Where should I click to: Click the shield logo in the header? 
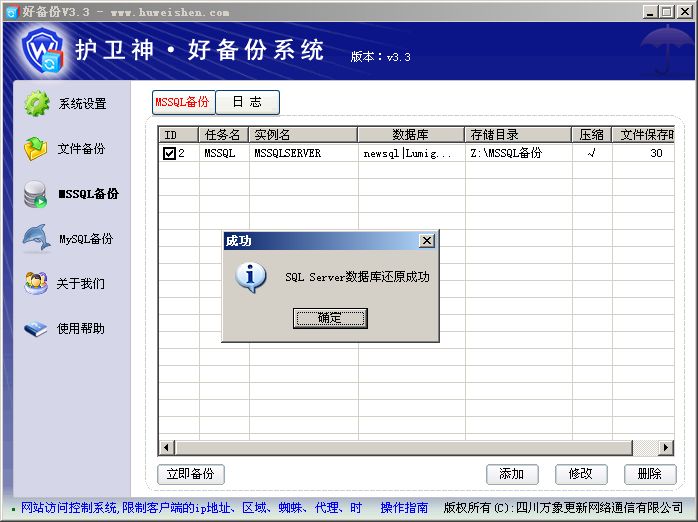coord(43,51)
